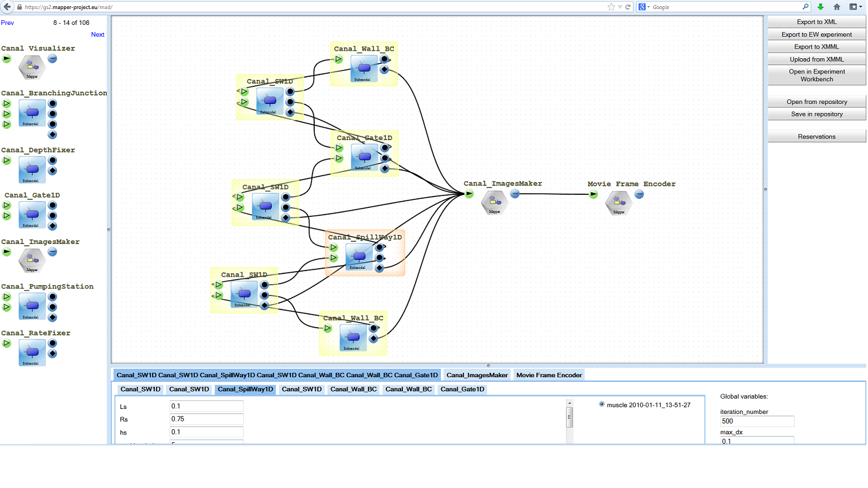Click the Canal Visualizer mapper icon in sidebar

point(32,68)
